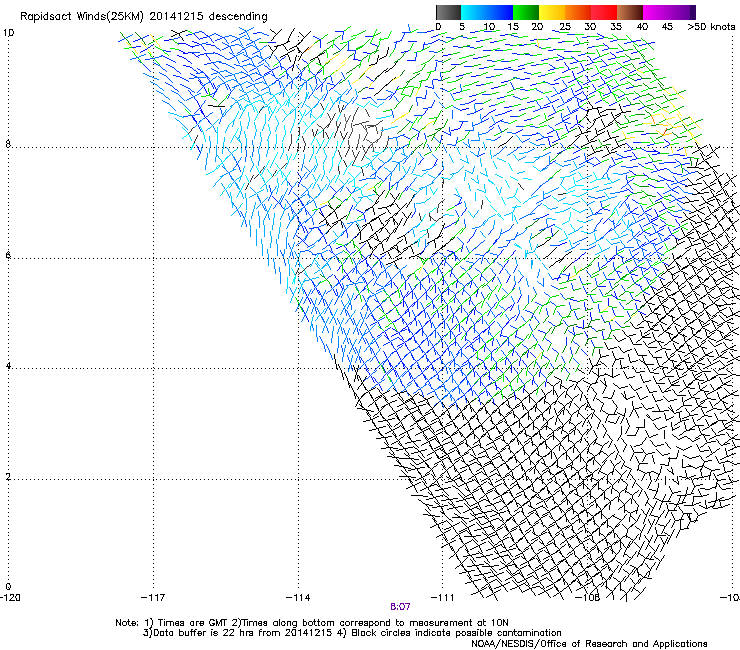Click the date '20141215 descending' in title
Screen dimensions: 740x650
point(209,17)
